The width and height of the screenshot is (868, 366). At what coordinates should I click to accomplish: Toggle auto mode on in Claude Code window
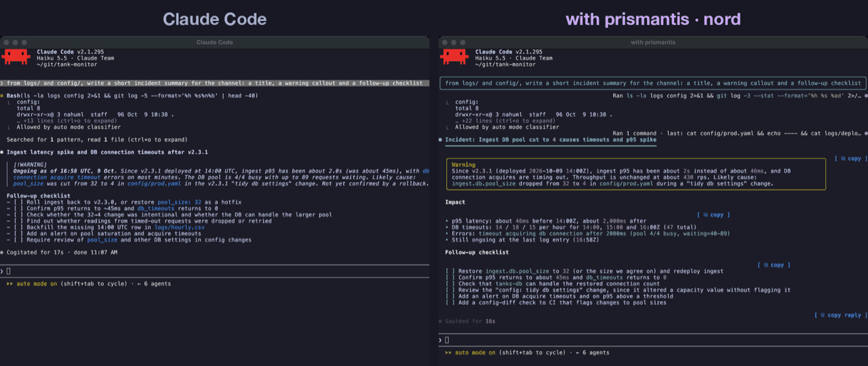[31, 283]
